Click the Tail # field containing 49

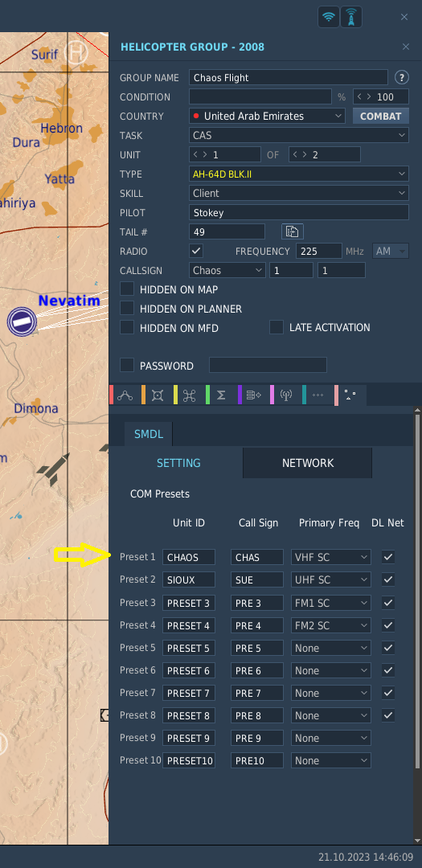tap(227, 231)
